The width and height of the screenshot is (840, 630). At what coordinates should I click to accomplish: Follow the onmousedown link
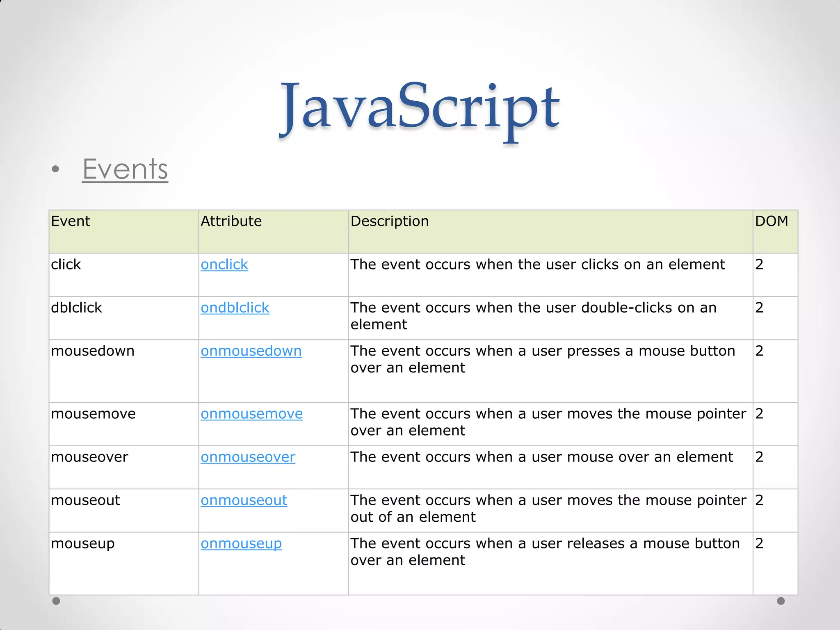[x=251, y=351]
